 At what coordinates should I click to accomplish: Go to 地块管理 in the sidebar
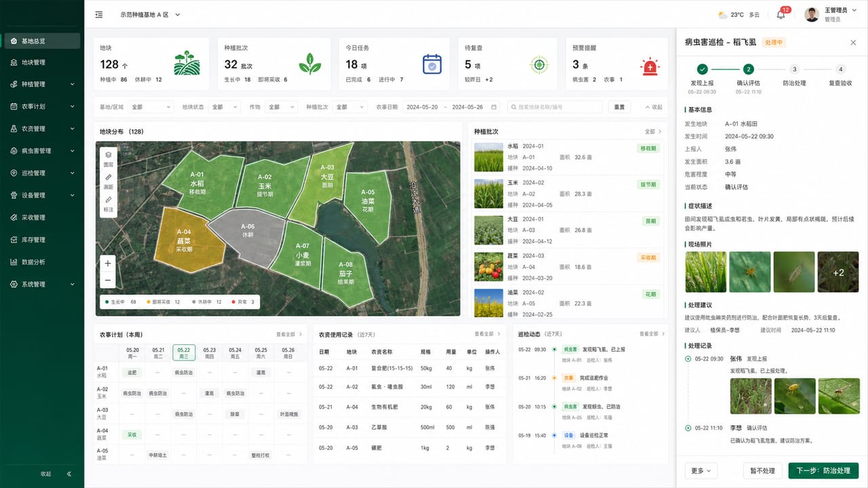point(42,62)
